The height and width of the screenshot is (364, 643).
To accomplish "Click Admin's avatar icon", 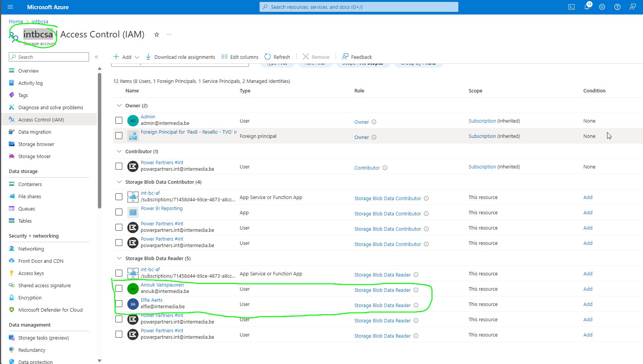I will (x=133, y=121).
